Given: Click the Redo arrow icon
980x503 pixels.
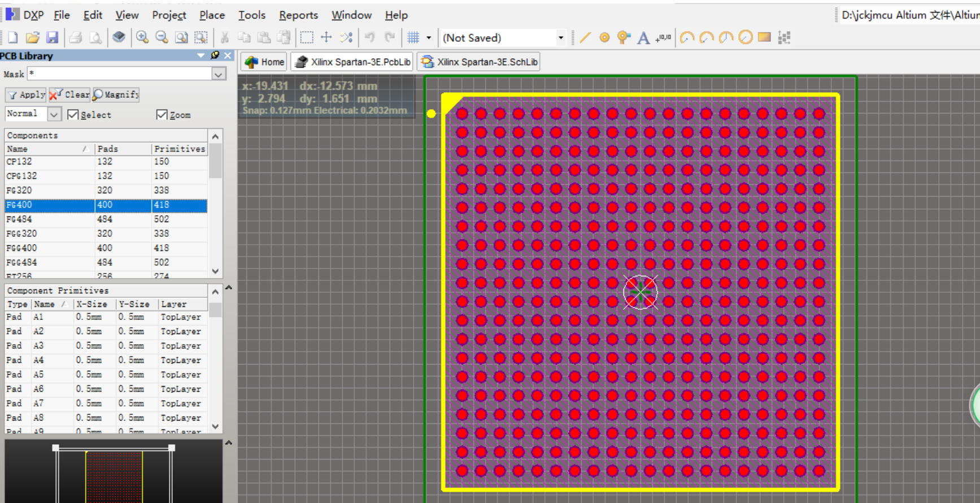Looking at the screenshot, I should pyautogui.click(x=390, y=38).
